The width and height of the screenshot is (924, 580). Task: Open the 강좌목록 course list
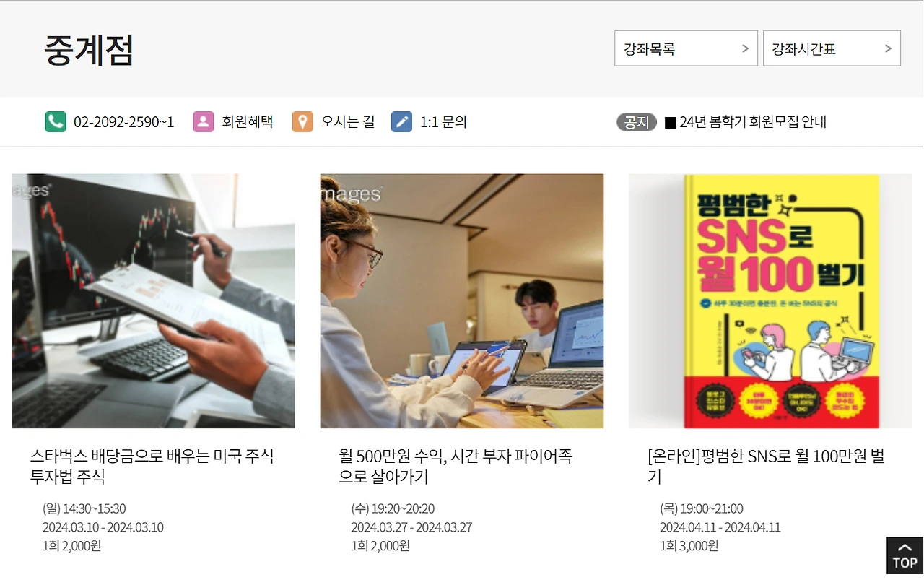pos(686,48)
